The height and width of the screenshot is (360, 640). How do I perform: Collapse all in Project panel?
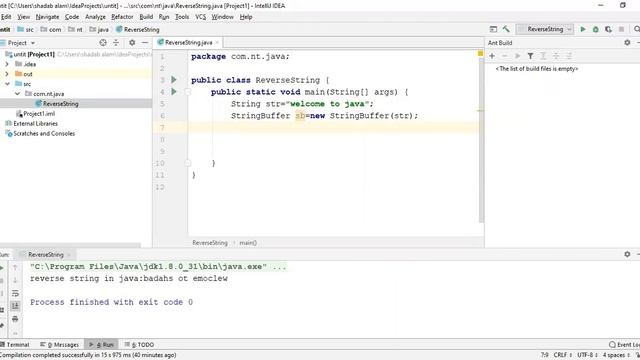116,42
